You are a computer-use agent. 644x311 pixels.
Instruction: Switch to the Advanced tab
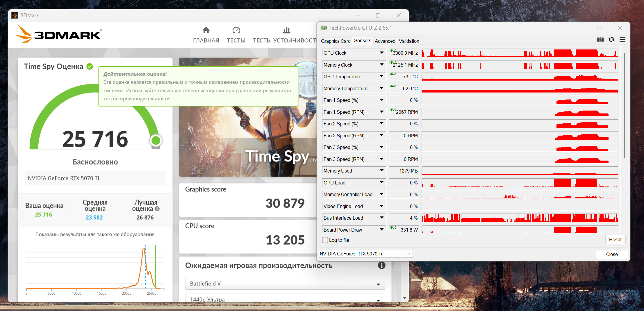click(385, 41)
